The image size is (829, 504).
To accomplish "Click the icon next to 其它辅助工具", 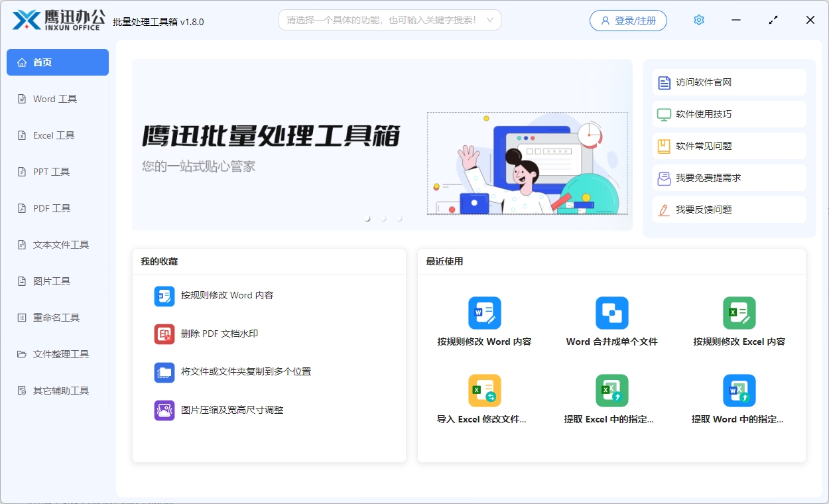I will (21, 391).
